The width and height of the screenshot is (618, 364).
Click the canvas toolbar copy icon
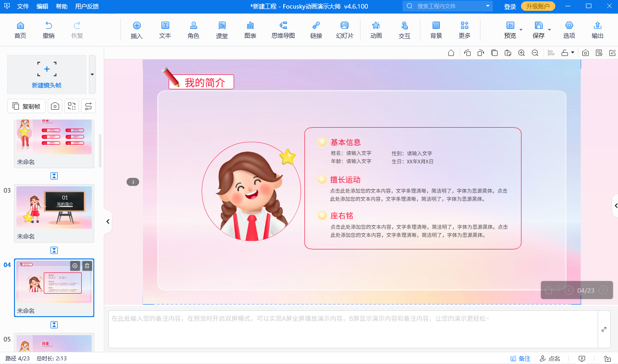pyautogui.click(x=494, y=53)
